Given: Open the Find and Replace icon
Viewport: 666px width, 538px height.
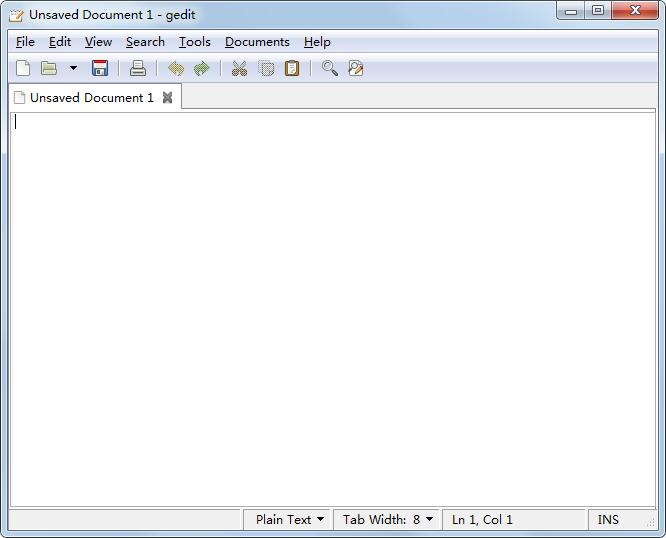Looking at the screenshot, I should (355, 69).
